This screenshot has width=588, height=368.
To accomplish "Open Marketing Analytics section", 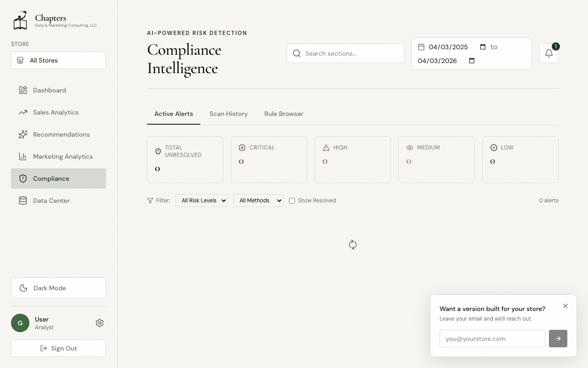I will (62, 156).
